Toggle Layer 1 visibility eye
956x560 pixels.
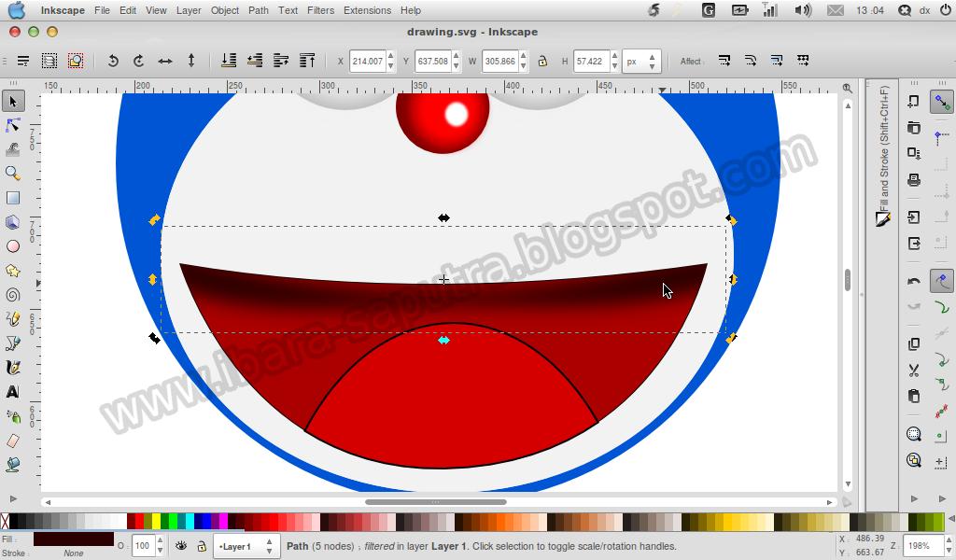pos(181,546)
